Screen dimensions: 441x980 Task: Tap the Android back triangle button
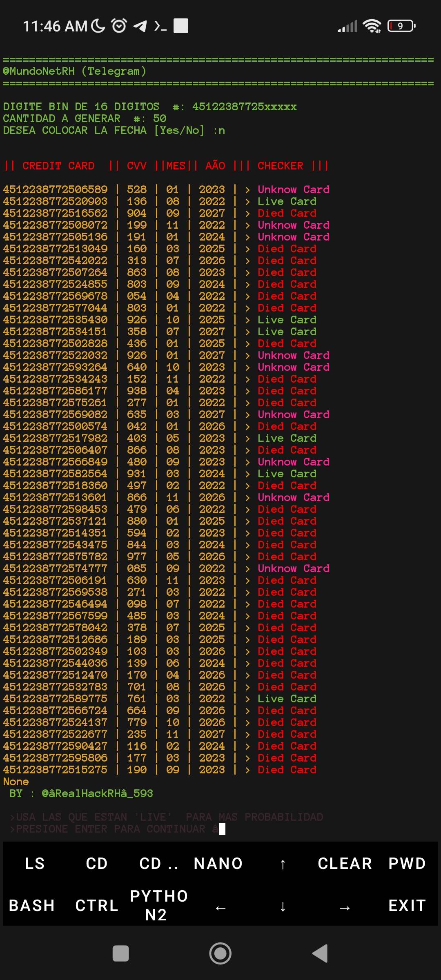(x=320, y=953)
